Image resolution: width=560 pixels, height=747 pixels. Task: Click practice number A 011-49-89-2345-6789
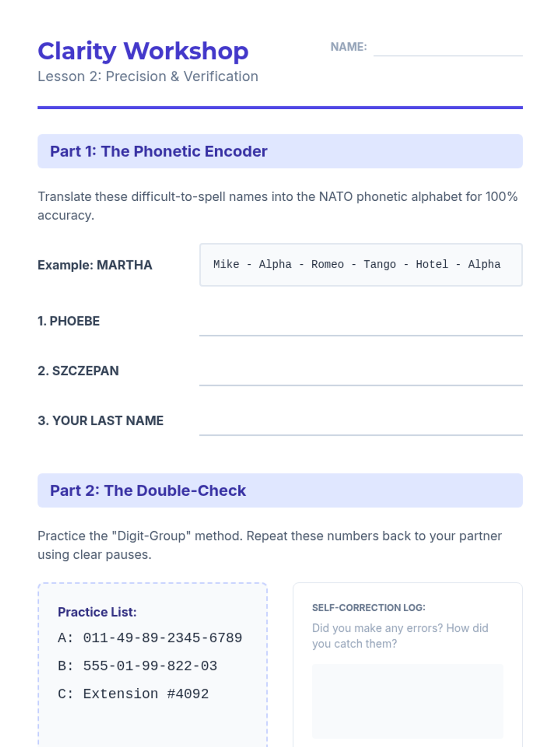(150, 638)
